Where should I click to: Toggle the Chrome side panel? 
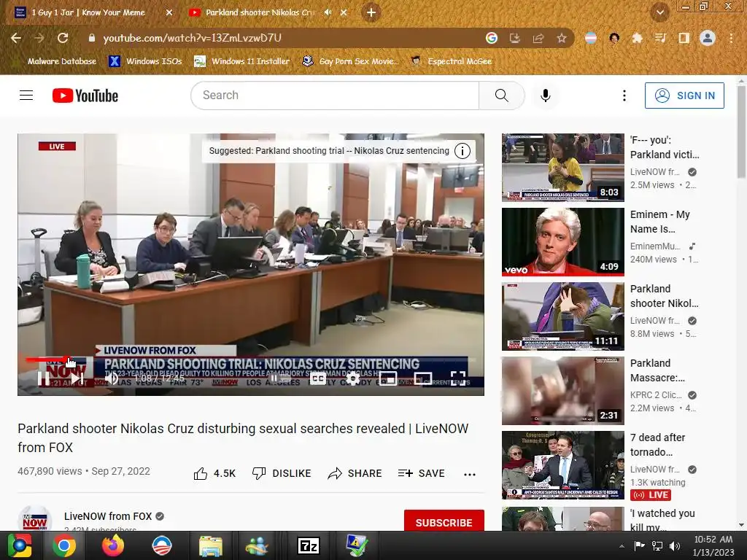684,38
